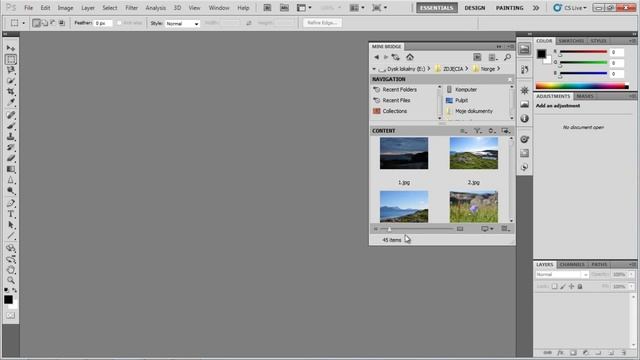640x360 pixels.
Task: Select the Lasso tool
Action: [x=11, y=70]
